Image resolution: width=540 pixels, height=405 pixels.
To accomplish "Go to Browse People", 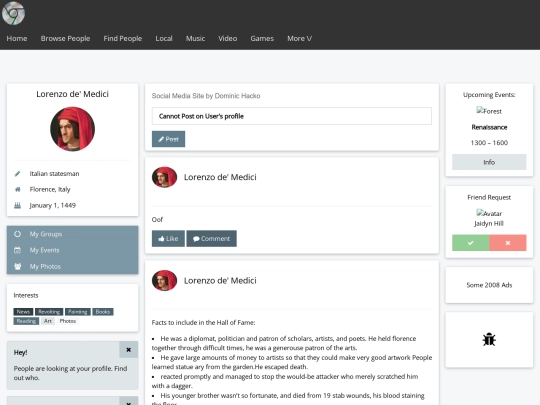I will pyautogui.click(x=65, y=39).
